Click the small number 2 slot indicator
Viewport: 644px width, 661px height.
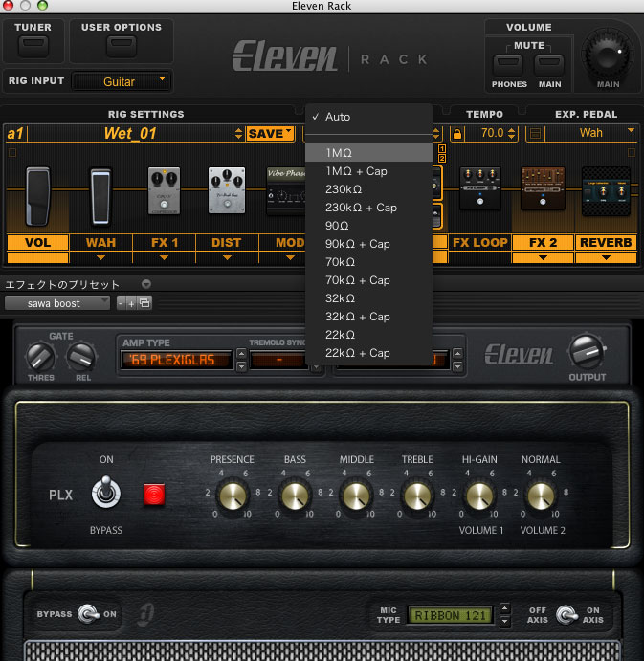click(x=441, y=159)
